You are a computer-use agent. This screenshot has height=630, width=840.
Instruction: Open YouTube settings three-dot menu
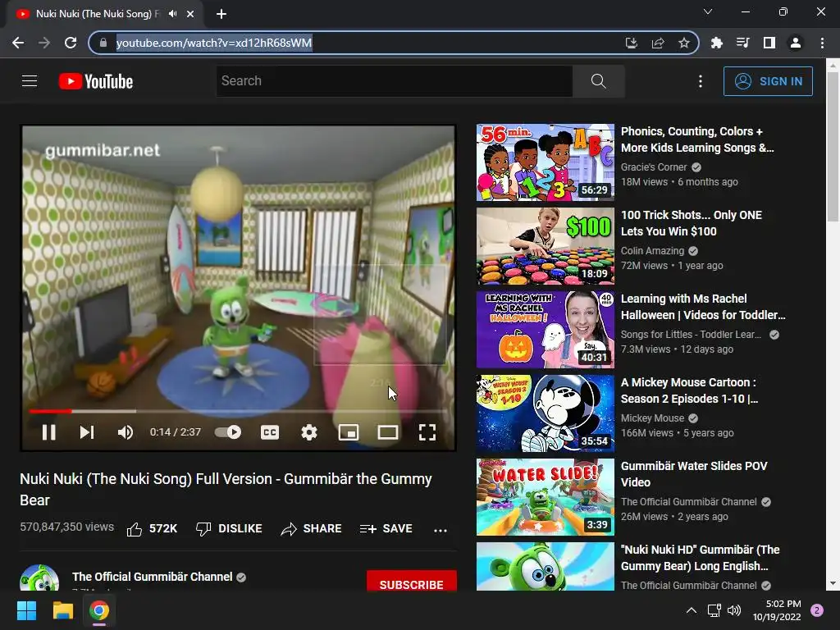pyautogui.click(x=701, y=81)
